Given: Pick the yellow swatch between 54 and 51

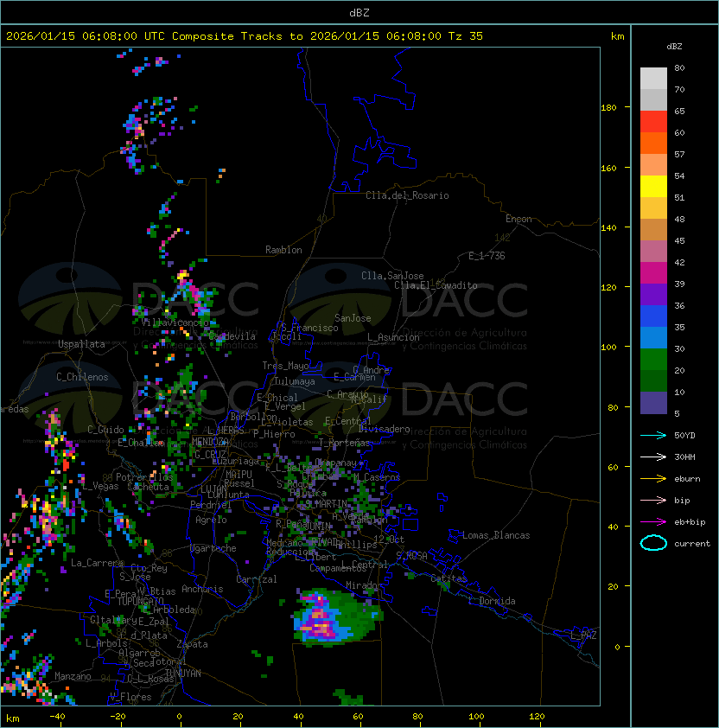Looking at the screenshot, I should 653,186.
